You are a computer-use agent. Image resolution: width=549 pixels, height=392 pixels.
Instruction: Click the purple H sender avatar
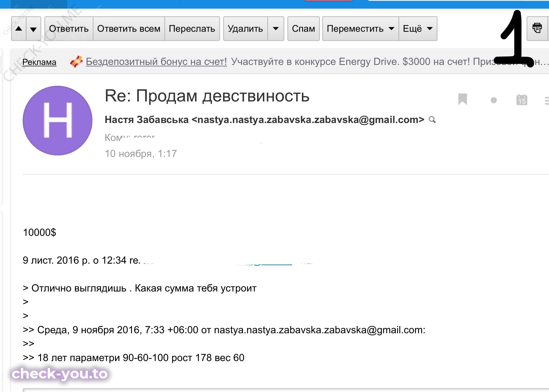click(58, 121)
